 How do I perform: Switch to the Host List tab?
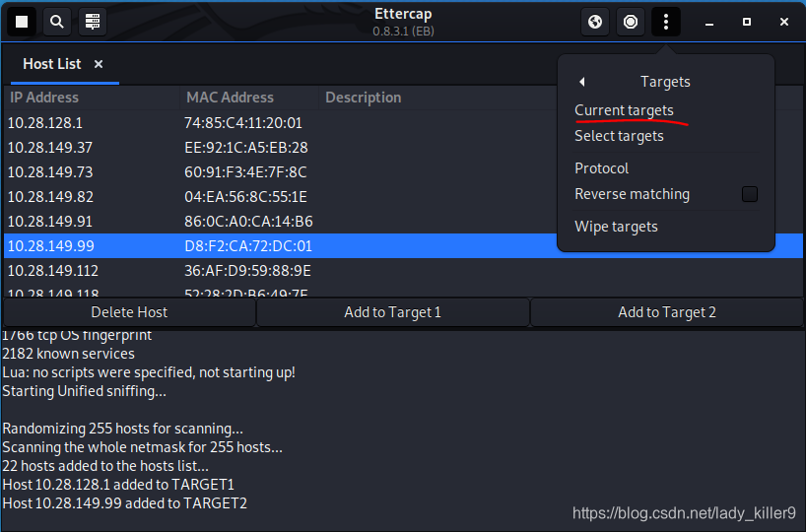(52, 64)
